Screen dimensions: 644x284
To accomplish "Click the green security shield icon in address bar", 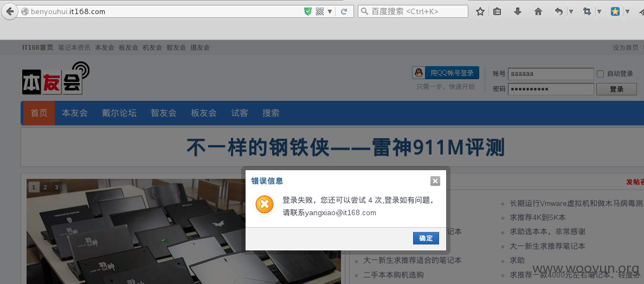I will [307, 11].
